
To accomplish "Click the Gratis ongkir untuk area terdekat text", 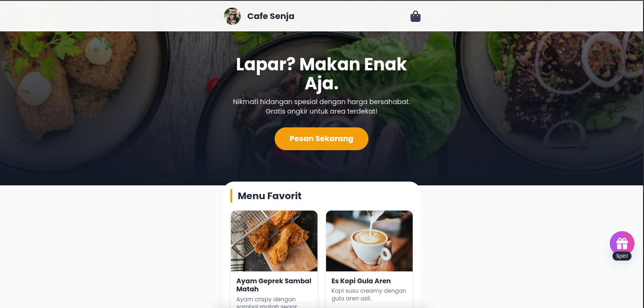I will [321, 111].
